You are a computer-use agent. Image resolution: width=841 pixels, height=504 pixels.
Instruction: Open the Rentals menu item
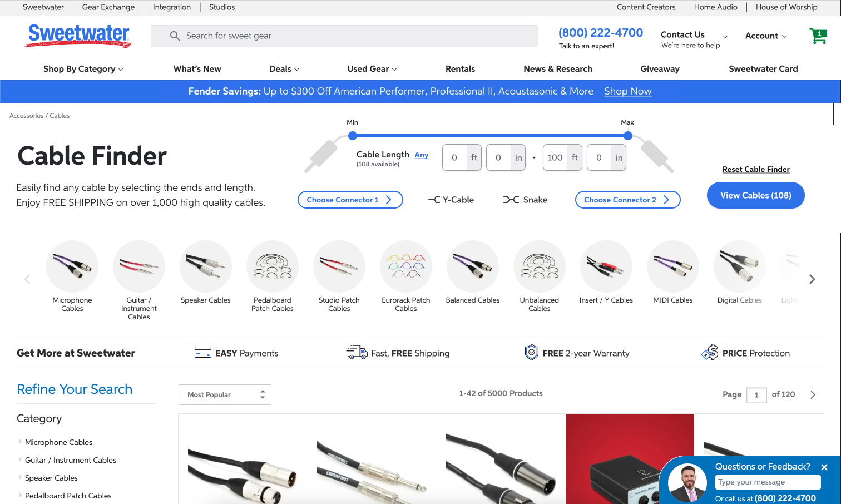click(460, 69)
